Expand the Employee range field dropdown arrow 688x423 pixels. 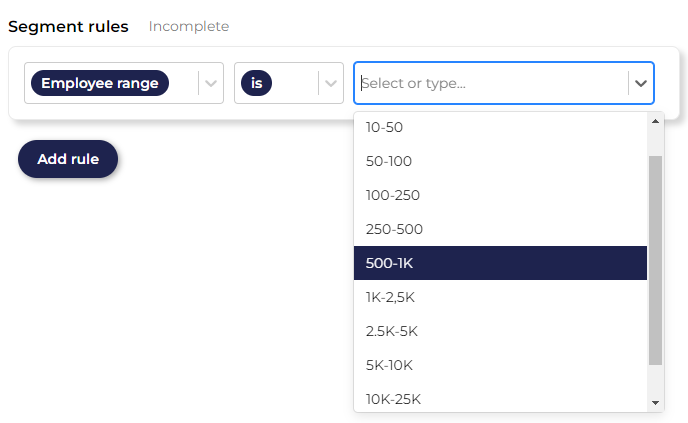pyautogui.click(x=211, y=84)
